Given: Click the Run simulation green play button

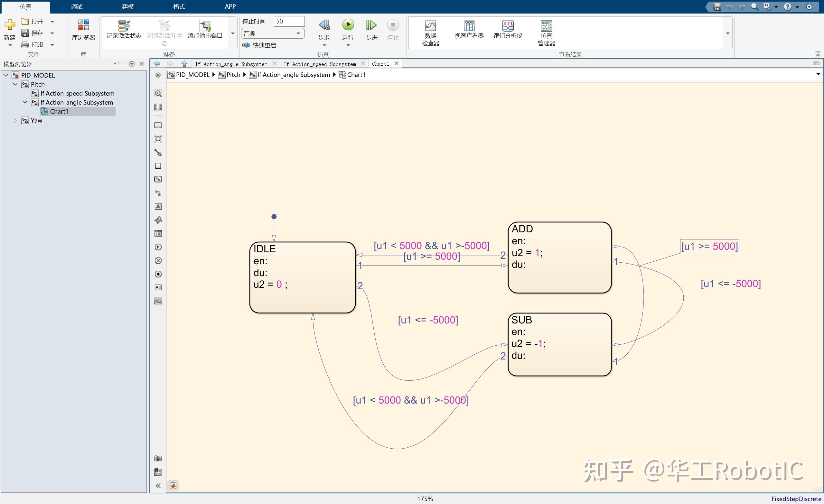Looking at the screenshot, I should 348,25.
